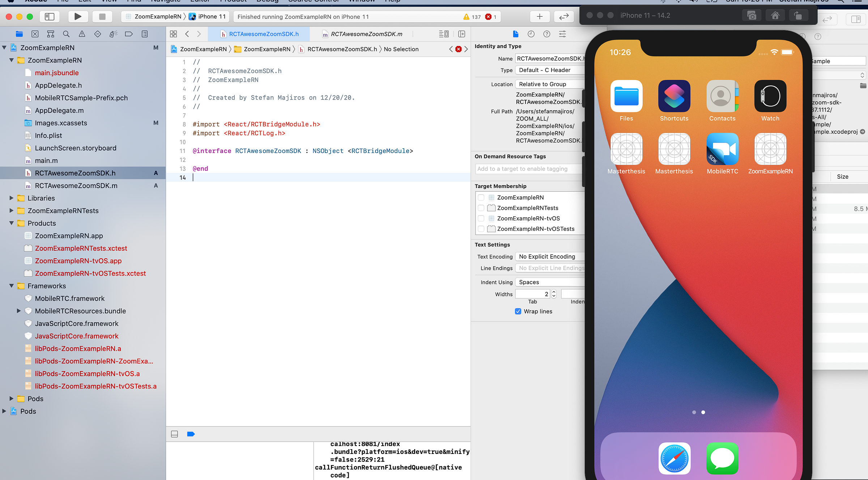
Task: Open the Breakpoint navigator icon
Action: (129, 34)
